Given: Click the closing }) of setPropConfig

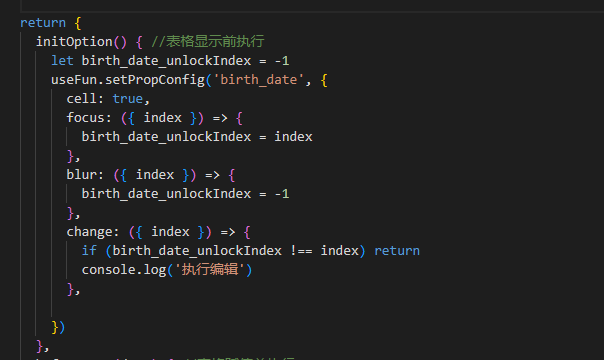Looking at the screenshot, I should [x=58, y=327].
